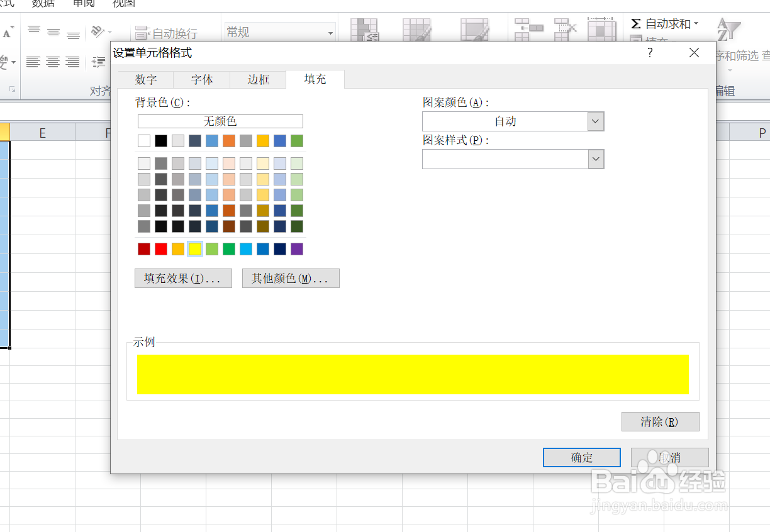Switch to the 边框 tab
770x532 pixels.
coord(258,80)
